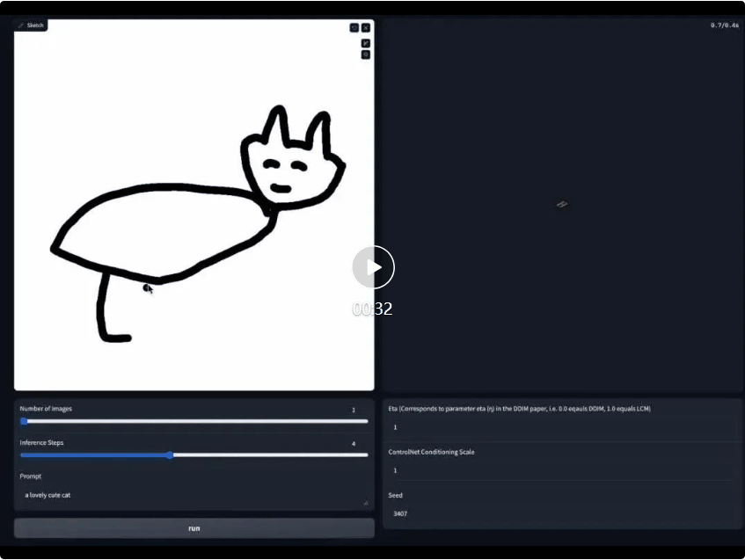This screenshot has height=560, width=745.
Task: Click the undo icon on sketch canvas
Action: pos(354,27)
